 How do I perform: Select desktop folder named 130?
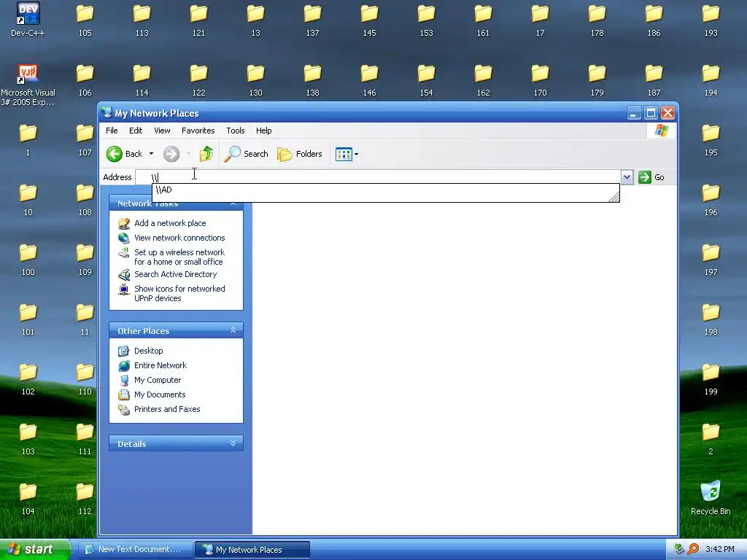256,80
